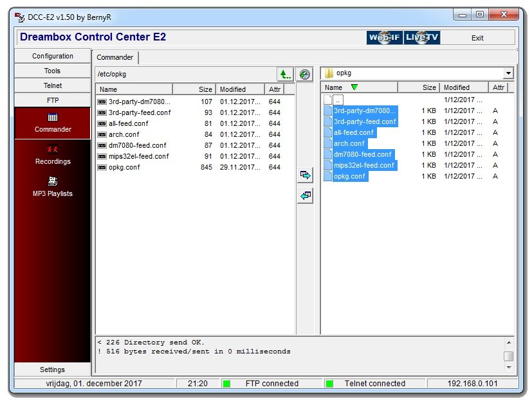Viewport: 532px width, 401px height.
Task: Copy selected files to the left pane
Action: [x=305, y=196]
